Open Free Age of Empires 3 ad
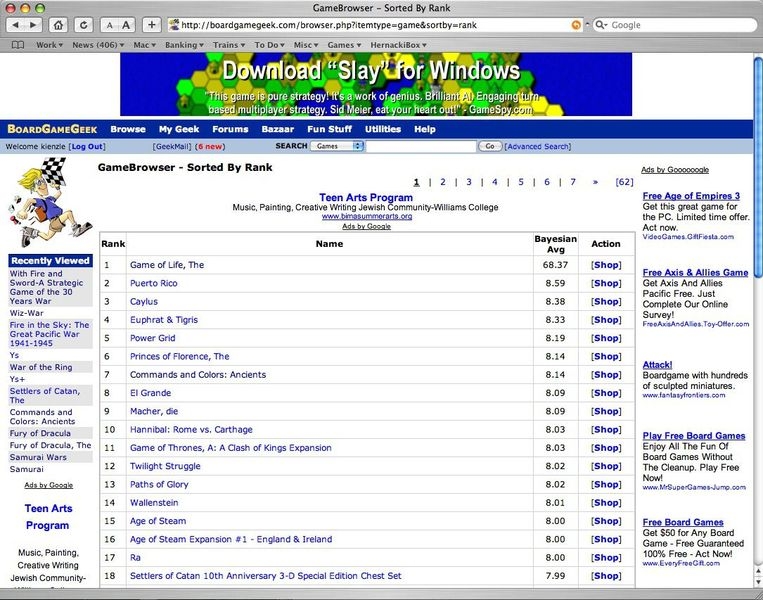 [x=691, y=196]
